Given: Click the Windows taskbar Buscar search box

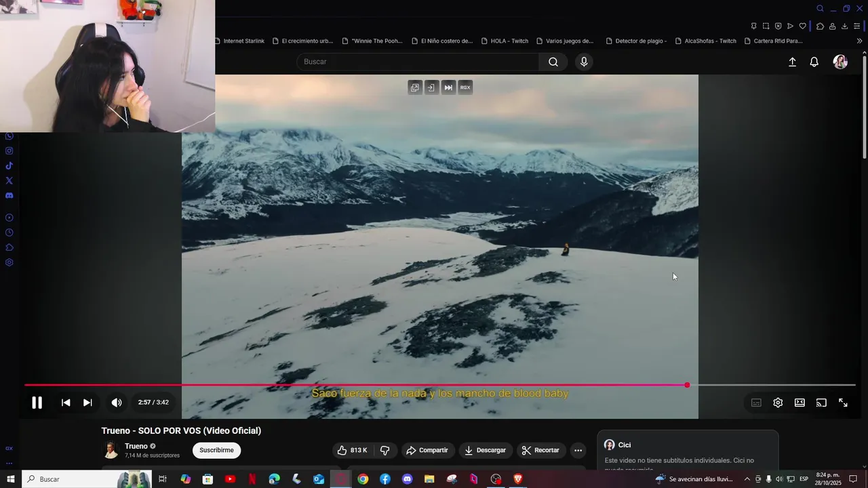Looking at the screenshot, I should [x=85, y=479].
